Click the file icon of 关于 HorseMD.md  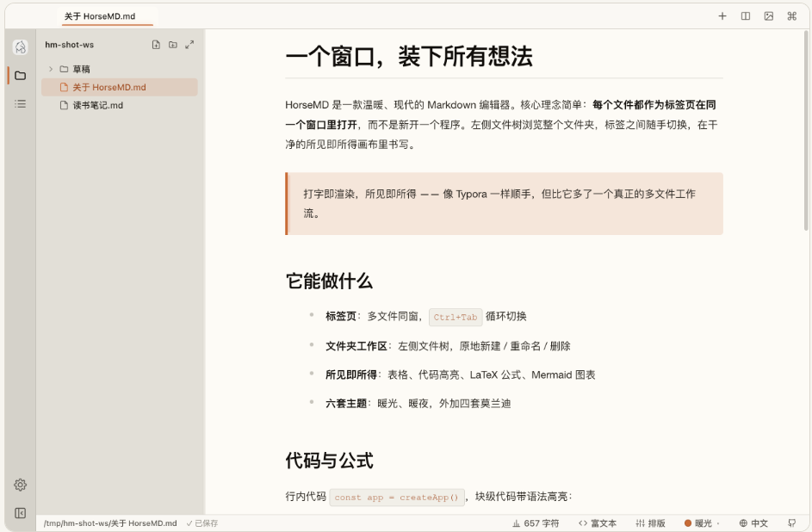coord(65,87)
